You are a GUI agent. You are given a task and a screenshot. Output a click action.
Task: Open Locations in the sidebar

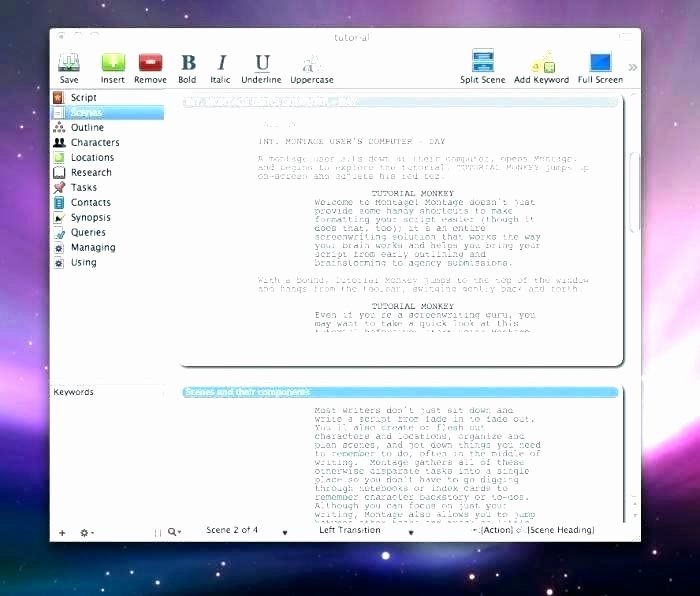tap(107, 158)
